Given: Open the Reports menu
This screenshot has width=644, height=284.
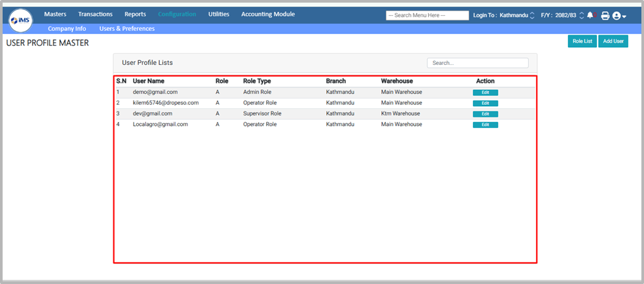Looking at the screenshot, I should [135, 14].
